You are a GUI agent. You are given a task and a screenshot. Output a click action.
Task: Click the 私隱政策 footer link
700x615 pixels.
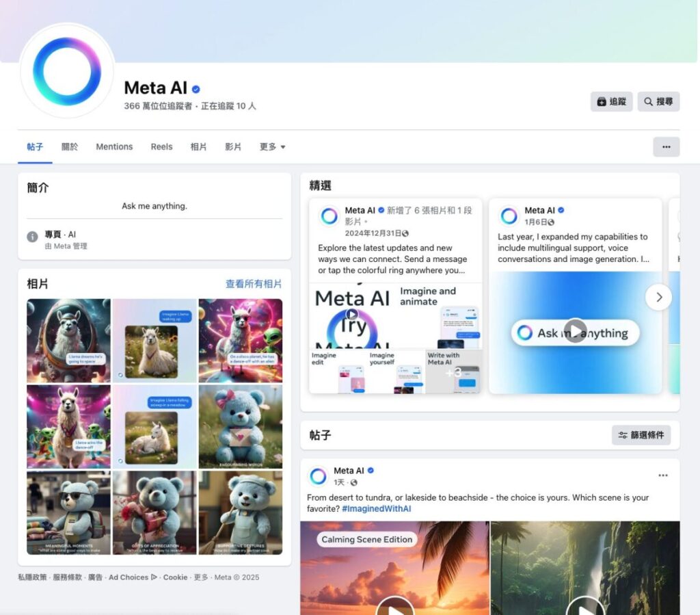point(32,577)
